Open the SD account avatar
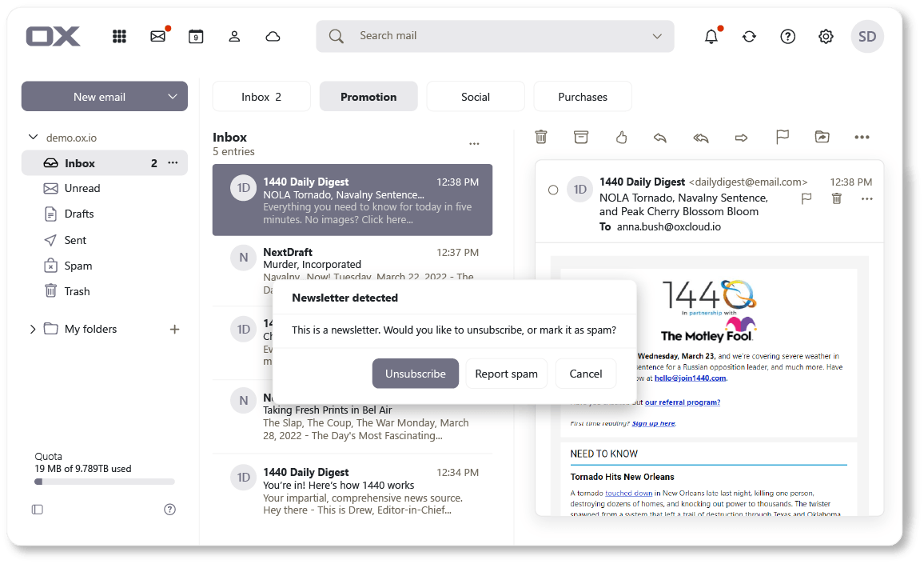 [x=866, y=37]
